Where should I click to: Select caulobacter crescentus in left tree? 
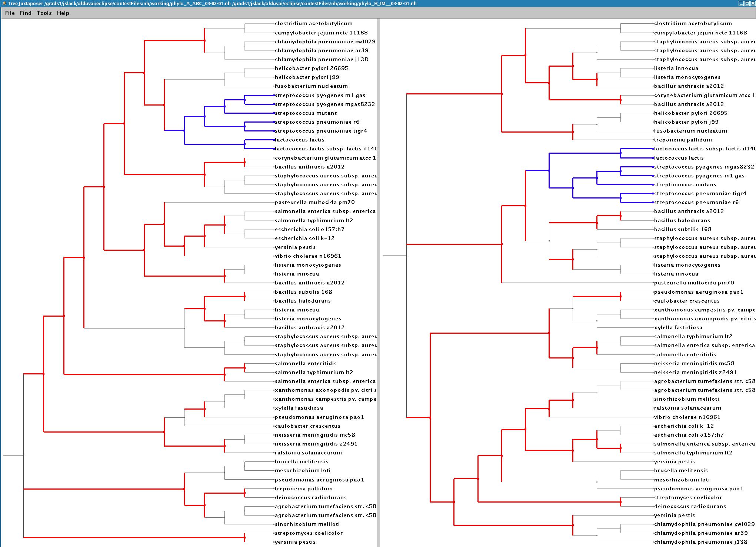(307, 426)
